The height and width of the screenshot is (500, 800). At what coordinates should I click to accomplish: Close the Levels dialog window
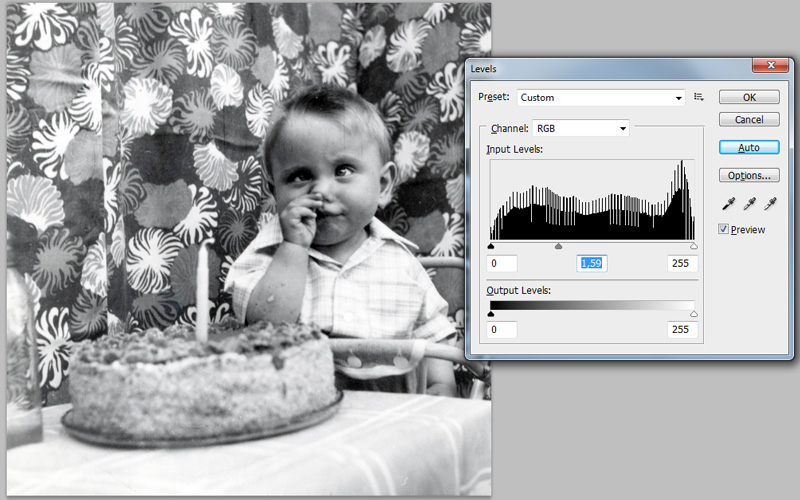coord(766,67)
